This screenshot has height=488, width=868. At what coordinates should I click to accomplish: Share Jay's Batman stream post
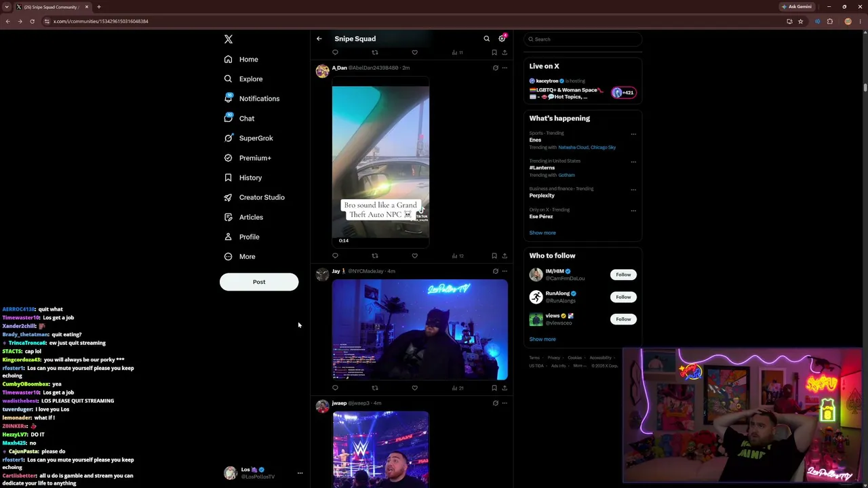pyautogui.click(x=505, y=388)
